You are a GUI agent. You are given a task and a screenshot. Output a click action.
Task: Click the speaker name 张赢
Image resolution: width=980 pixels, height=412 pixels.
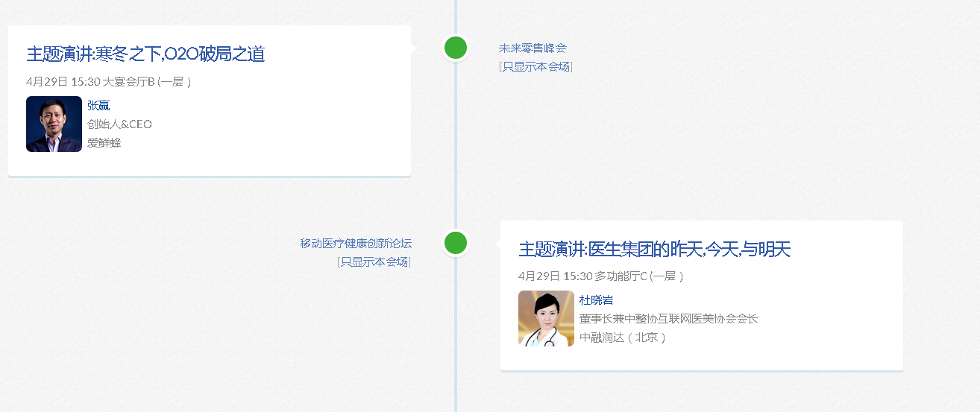pyautogui.click(x=98, y=106)
